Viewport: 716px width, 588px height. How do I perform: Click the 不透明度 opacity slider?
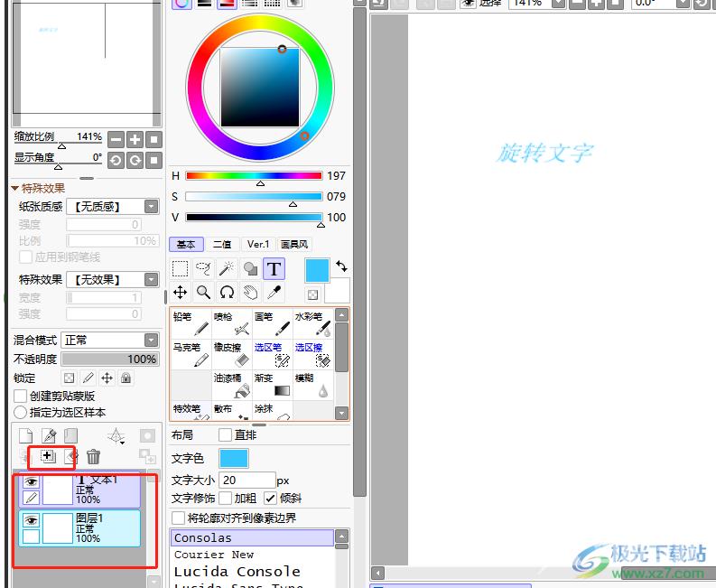[x=110, y=359]
